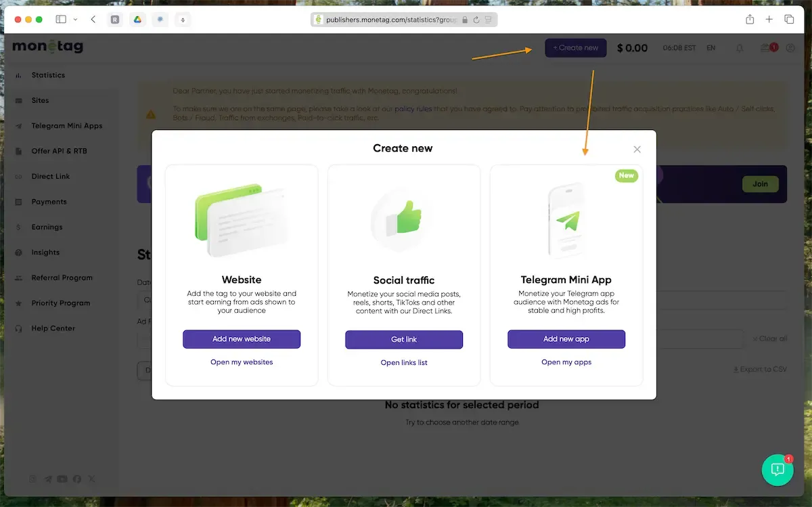Click the Safari Share icon
Viewport: 812px width, 507px height.
(750, 20)
